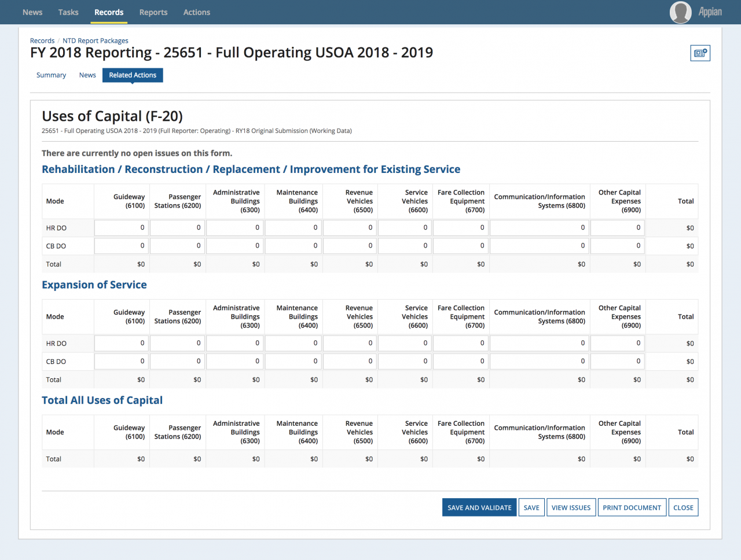
Task: Click the Save and Validate button
Action: 479,507
